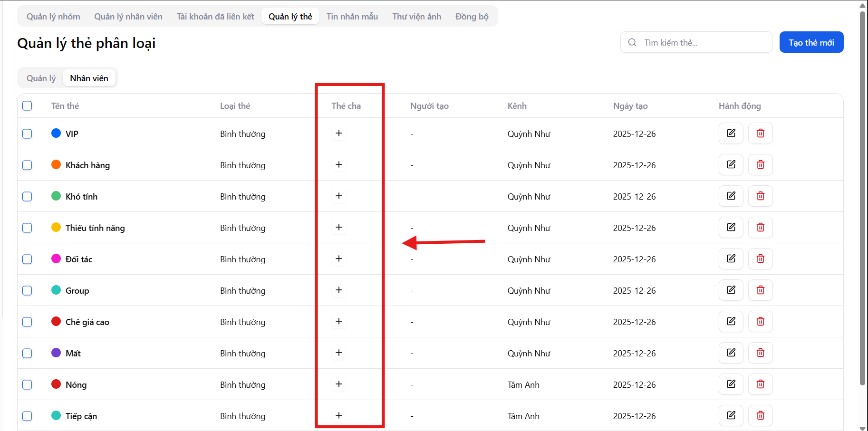
Task: Click the pink color dot of Đối tác
Action: [x=56, y=259]
